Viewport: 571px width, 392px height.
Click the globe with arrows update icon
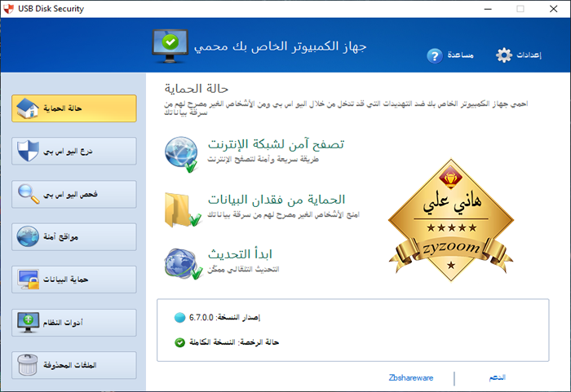184,264
